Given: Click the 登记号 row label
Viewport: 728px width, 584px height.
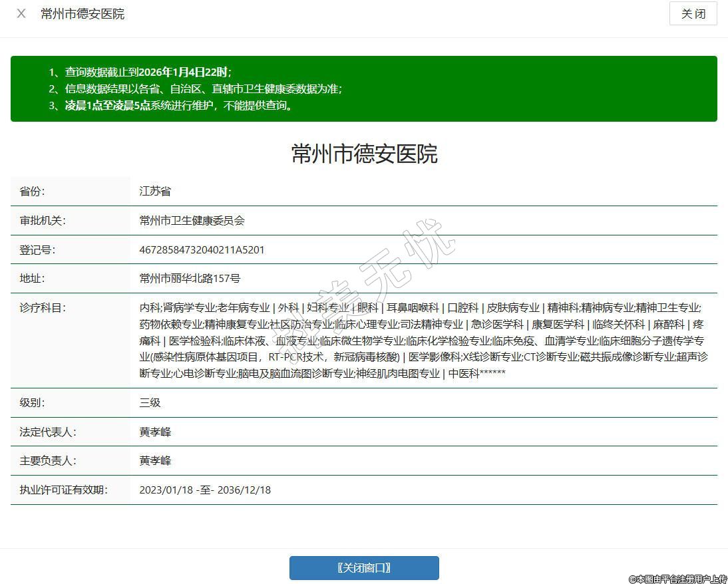Looking at the screenshot, I should coord(37,250).
